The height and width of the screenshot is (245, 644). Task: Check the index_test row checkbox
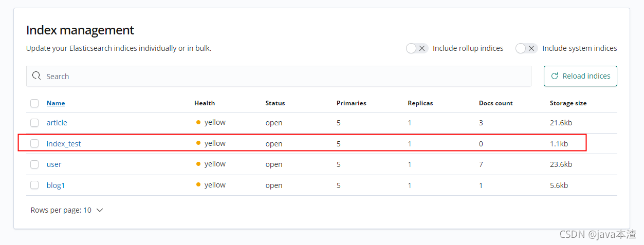[34, 143]
